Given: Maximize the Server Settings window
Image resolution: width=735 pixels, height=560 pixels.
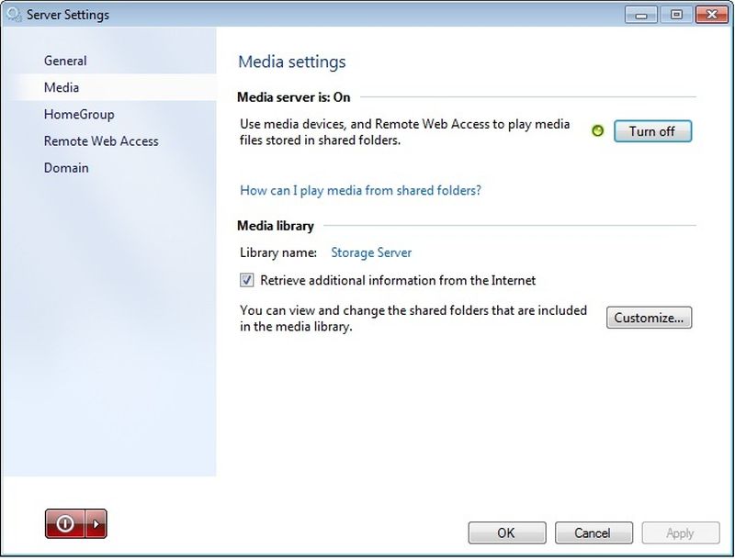Looking at the screenshot, I should click(x=676, y=15).
